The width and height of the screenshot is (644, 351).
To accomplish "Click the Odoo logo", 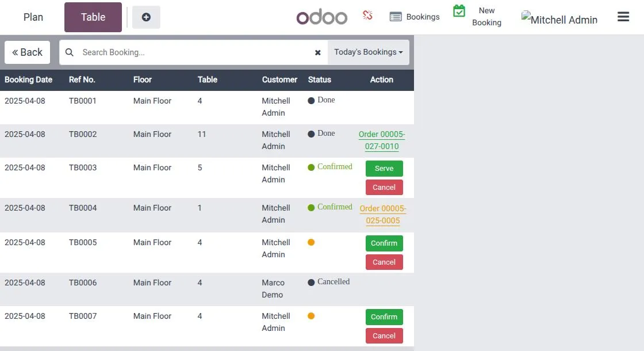I will click(x=321, y=17).
